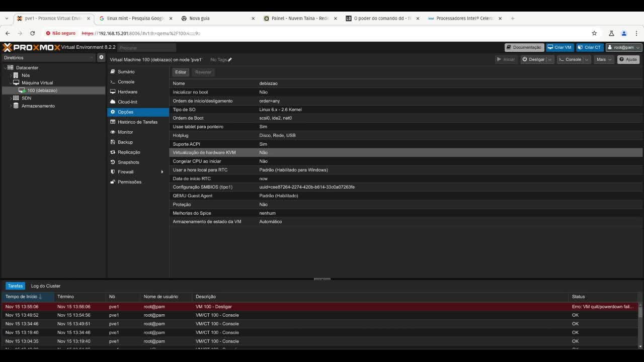Click the Iniciar VM button
Image resolution: width=644 pixels, height=362 pixels.
506,59
